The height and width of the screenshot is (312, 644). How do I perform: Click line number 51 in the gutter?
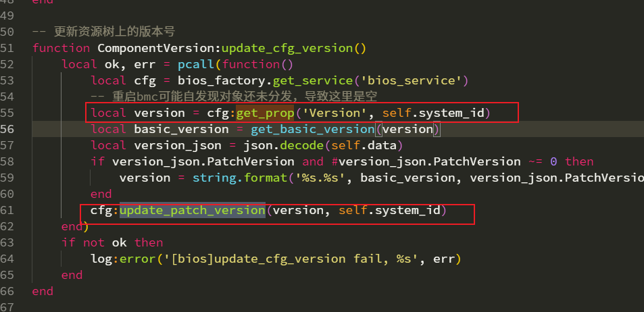[x=7, y=48]
